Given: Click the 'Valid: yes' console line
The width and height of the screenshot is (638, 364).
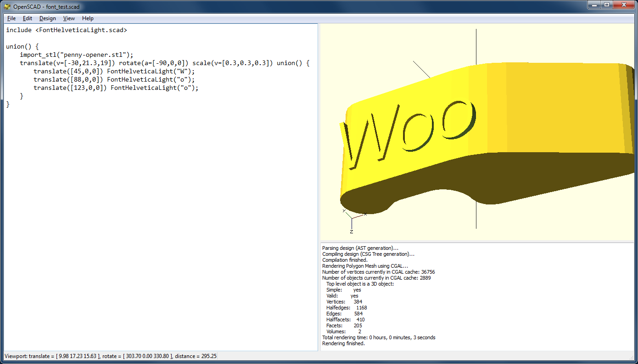Looking at the screenshot, I should point(342,296).
